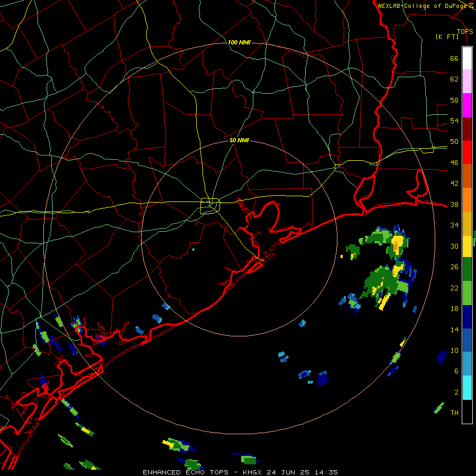Screen dimensions: 476x476
Task: Click the '58' legend value
Action: (x=454, y=100)
